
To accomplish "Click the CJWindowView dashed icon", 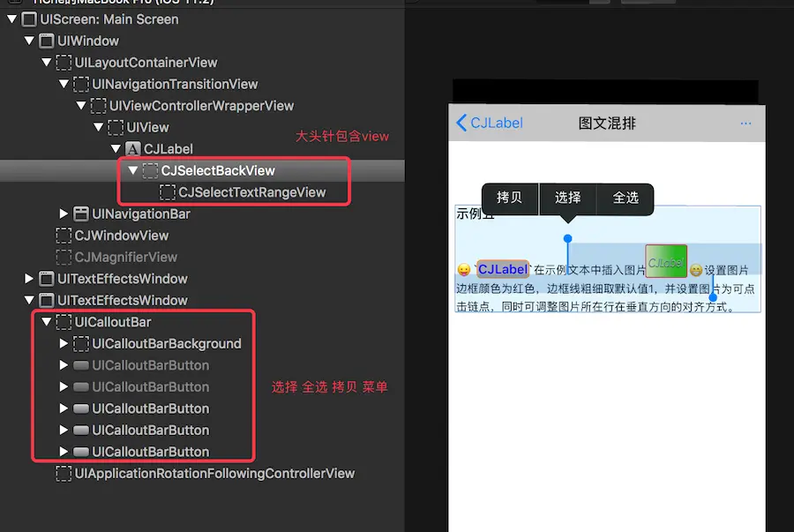I will click(64, 236).
